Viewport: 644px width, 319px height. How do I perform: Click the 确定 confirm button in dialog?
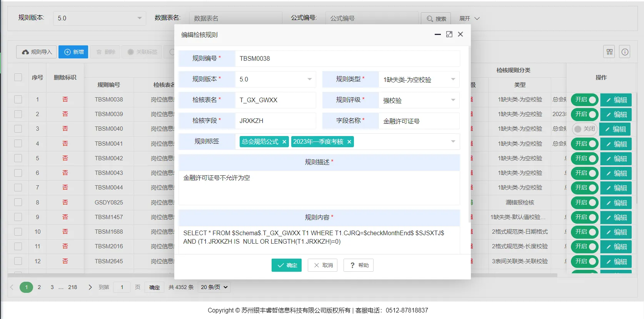[287, 265]
